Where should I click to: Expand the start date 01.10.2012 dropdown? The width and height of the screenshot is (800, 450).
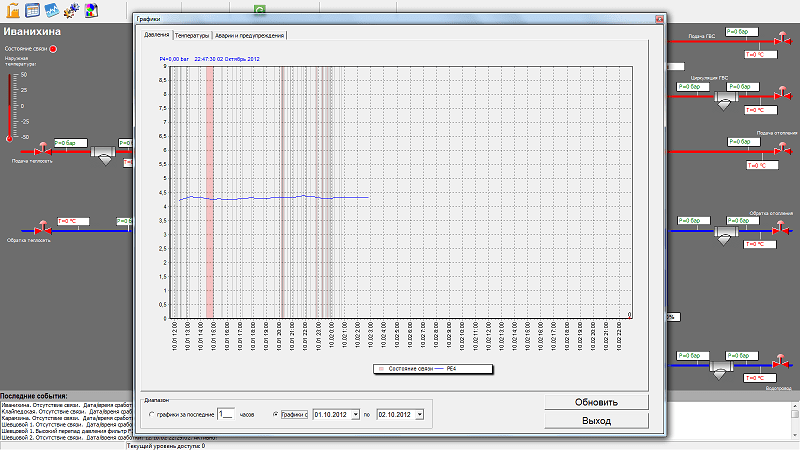[x=356, y=413]
